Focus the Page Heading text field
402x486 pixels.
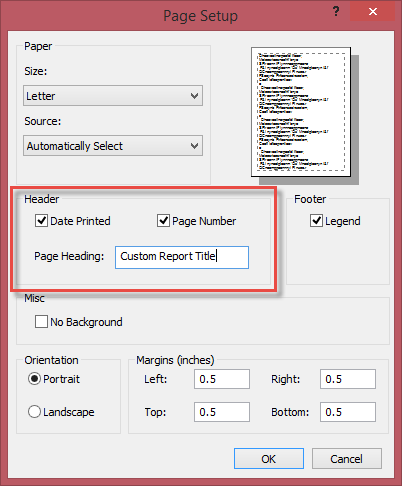tap(182, 257)
